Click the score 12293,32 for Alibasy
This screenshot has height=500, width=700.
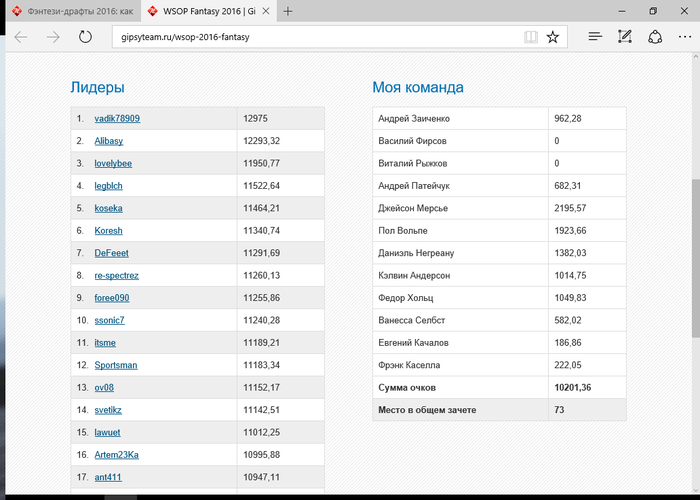pyautogui.click(x=262, y=141)
